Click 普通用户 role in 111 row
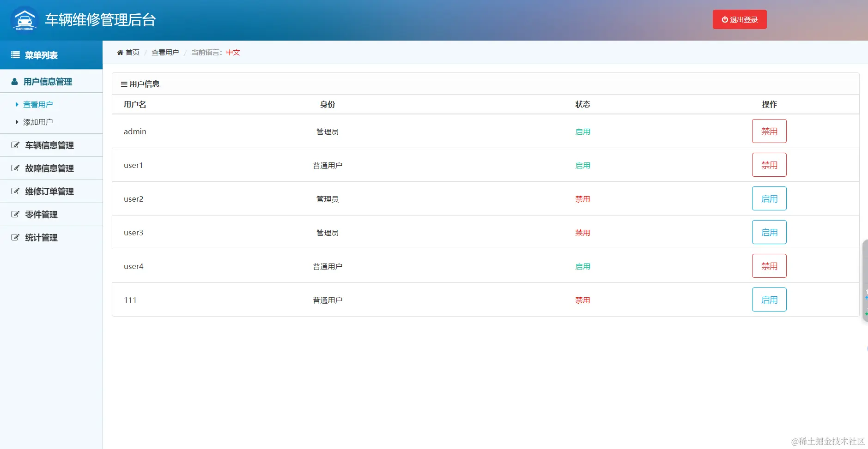The image size is (868, 449). click(x=328, y=300)
